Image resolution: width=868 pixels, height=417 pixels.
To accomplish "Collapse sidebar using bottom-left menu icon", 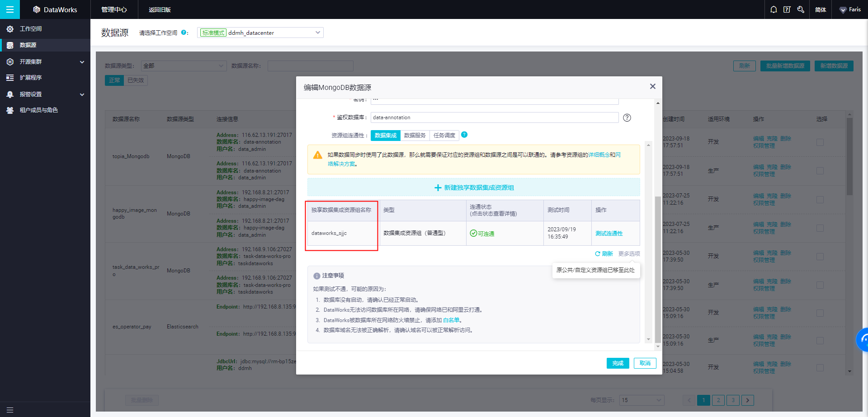I will click(9, 410).
